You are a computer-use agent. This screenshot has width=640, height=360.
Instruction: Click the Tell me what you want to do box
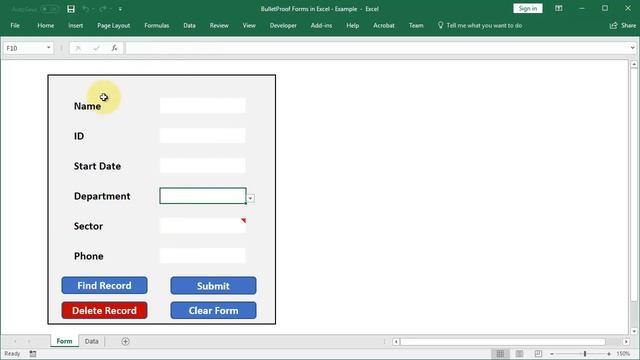pyautogui.click(x=480, y=25)
